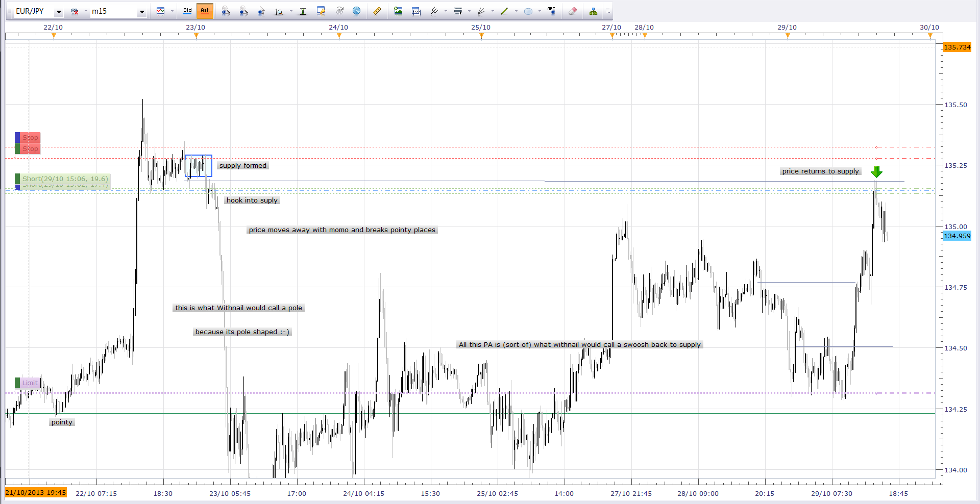Click the upper red Stop order label
The image size is (980, 504).
[x=28, y=138]
